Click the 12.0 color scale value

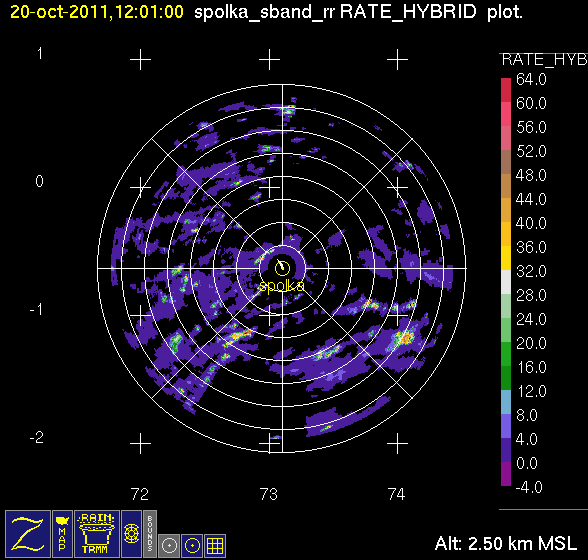click(531, 392)
